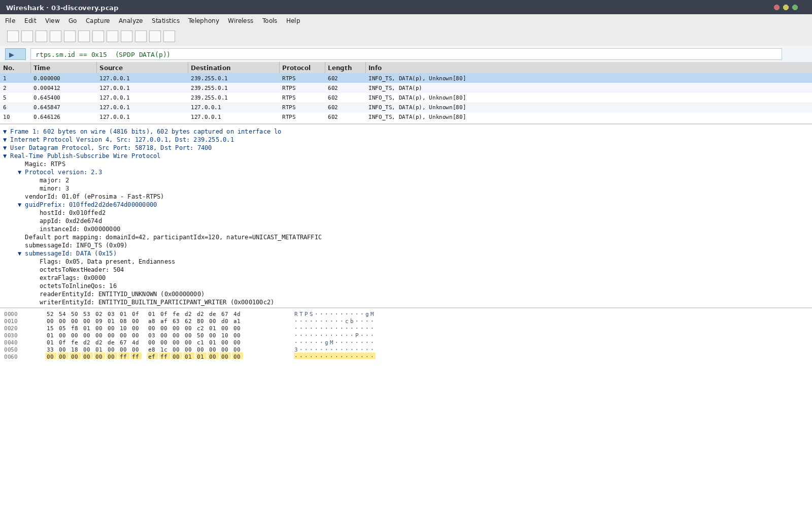Select packet number 5 at time 0.645400

[x=406, y=98]
